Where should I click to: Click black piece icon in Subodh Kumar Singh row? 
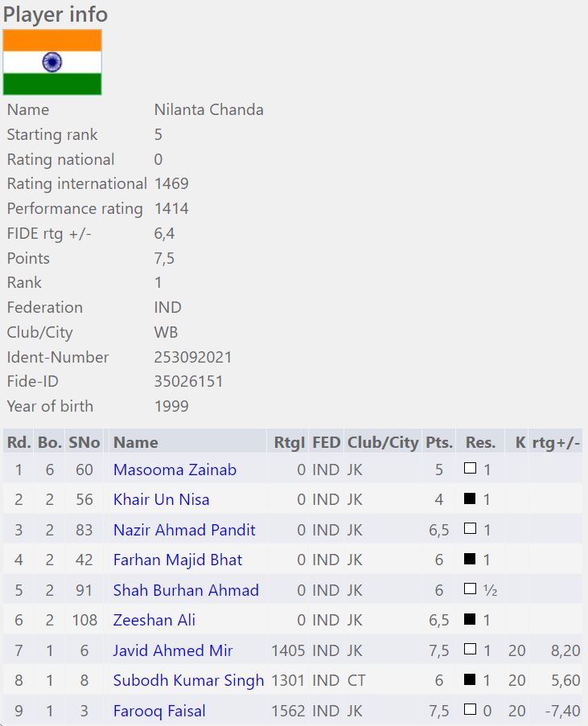click(x=471, y=680)
